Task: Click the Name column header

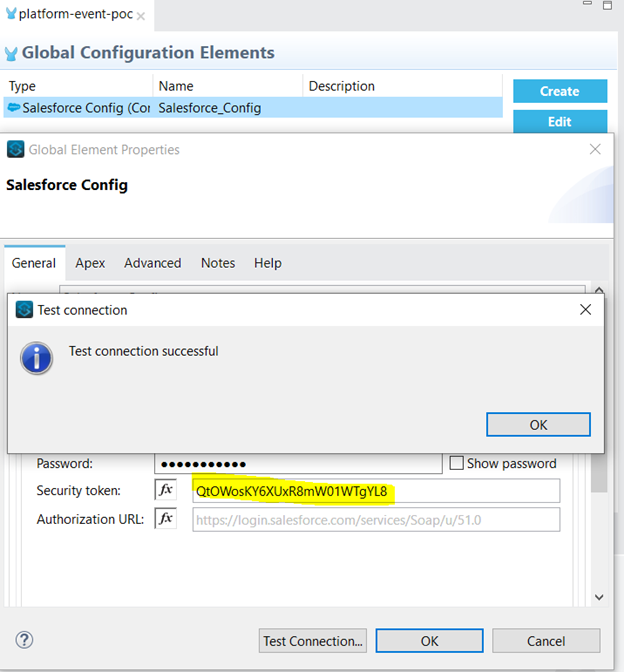Action: [228, 86]
